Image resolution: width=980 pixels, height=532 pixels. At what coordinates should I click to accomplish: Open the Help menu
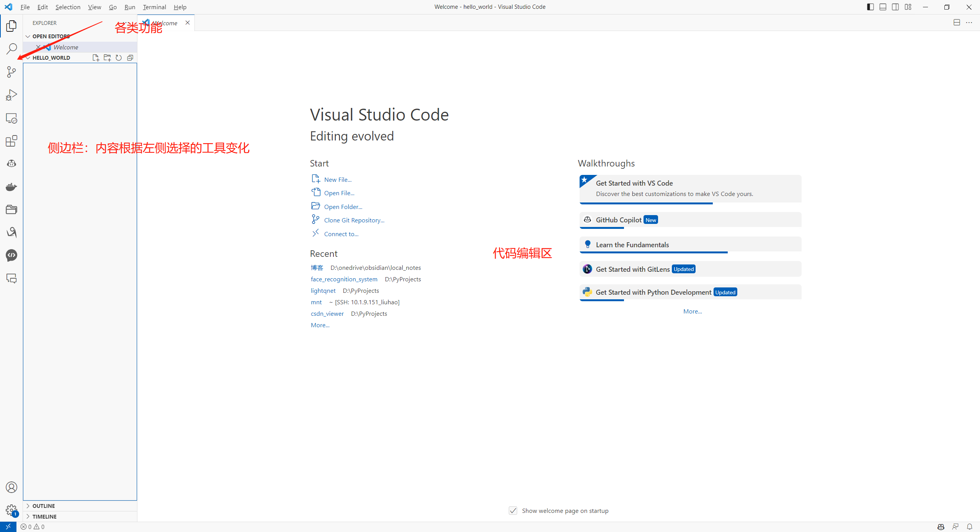click(180, 7)
